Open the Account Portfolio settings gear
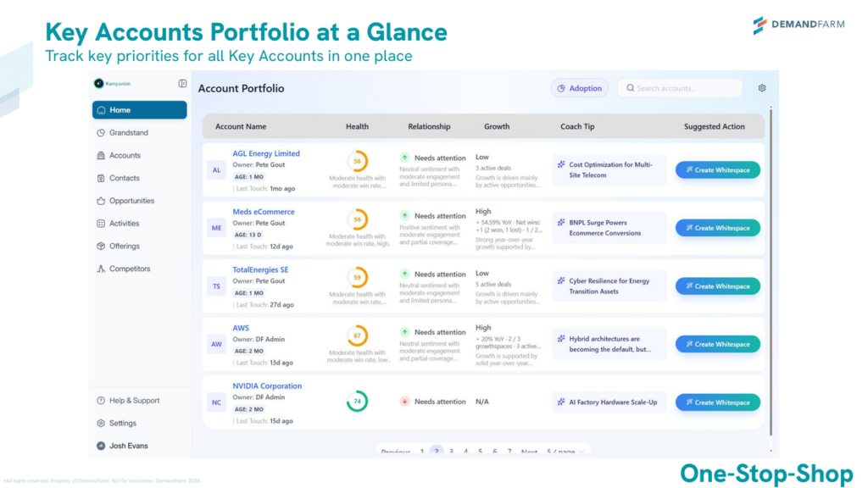 pos(761,87)
